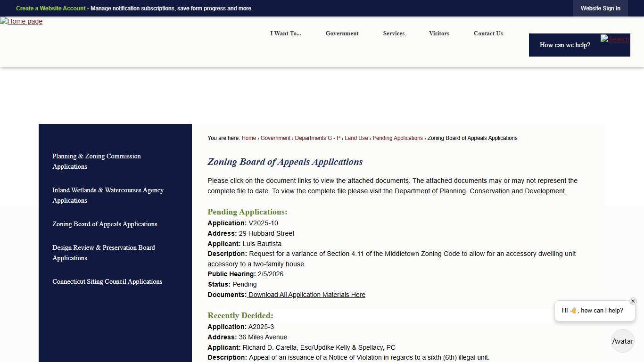Select "Inland Wetlands & Watercourses Agency Applications"
This screenshot has height=362, width=644.
tap(107, 195)
